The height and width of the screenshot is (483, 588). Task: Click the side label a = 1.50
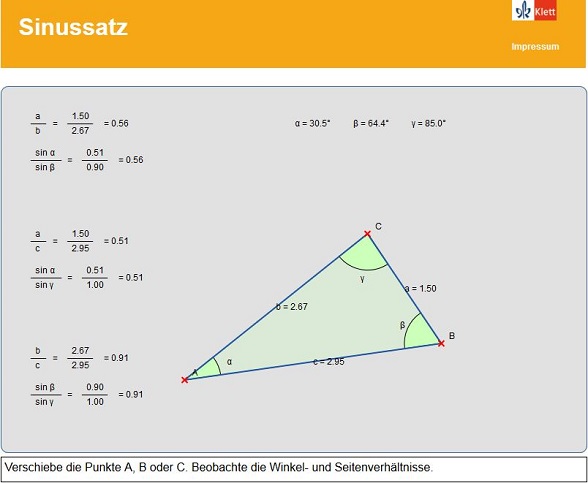[x=421, y=288]
